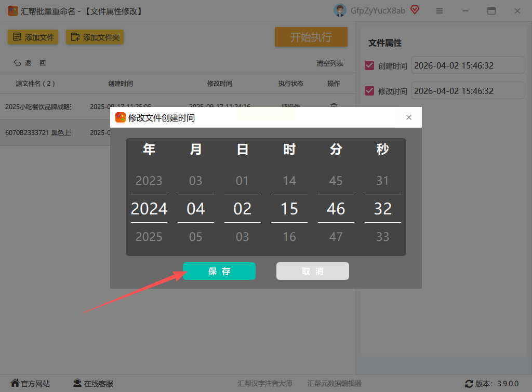Select year 2023 in the picker
The height and width of the screenshot is (392, 532).
(149, 180)
